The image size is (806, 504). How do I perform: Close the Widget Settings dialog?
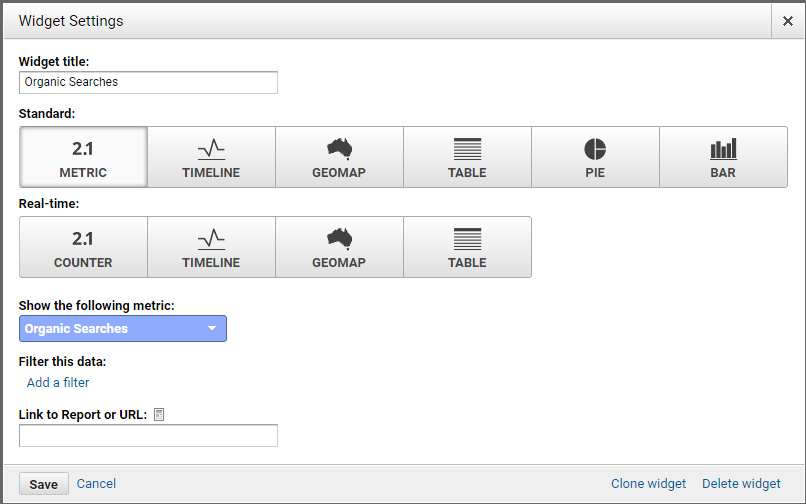[x=788, y=21]
